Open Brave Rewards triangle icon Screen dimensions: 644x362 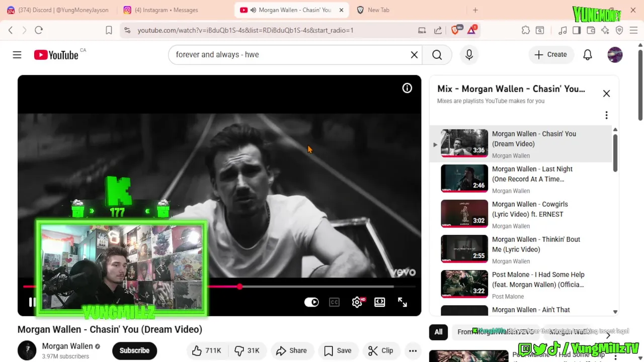pos(472,30)
